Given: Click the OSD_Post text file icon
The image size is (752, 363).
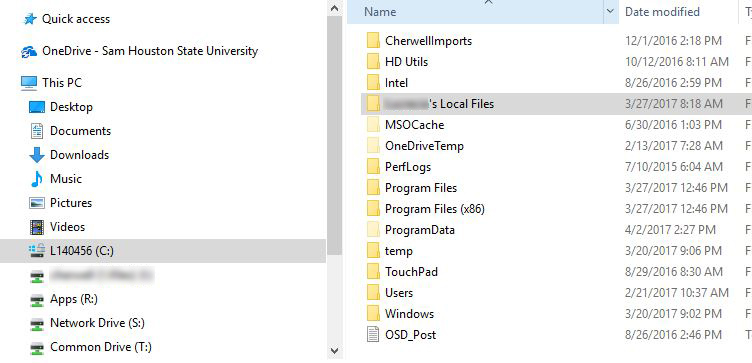Looking at the screenshot, I should click(x=373, y=334).
